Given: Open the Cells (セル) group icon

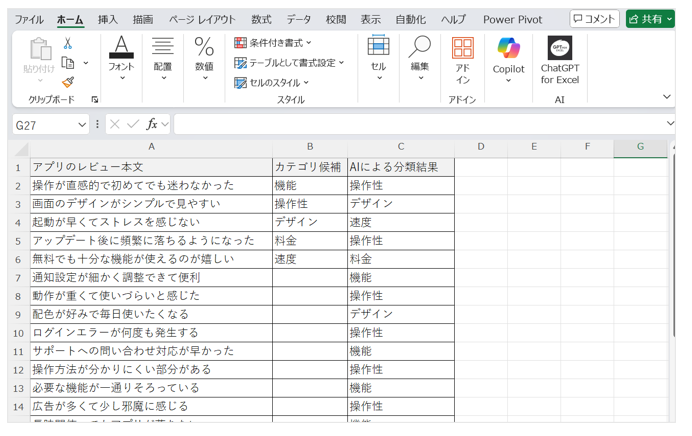Looking at the screenshot, I should coord(379,45).
